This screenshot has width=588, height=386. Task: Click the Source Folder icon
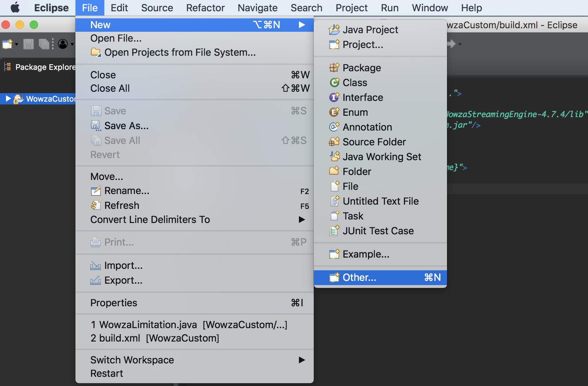tap(334, 142)
